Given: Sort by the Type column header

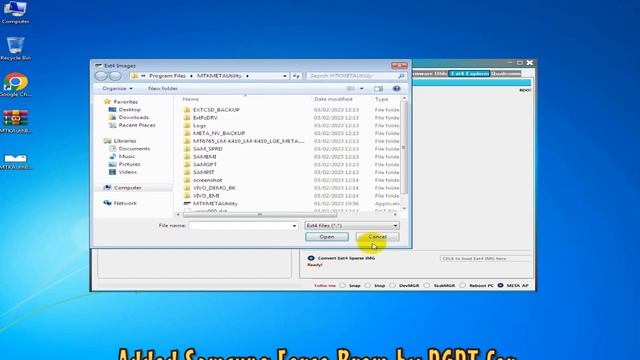Looking at the screenshot, I should (x=382, y=99).
